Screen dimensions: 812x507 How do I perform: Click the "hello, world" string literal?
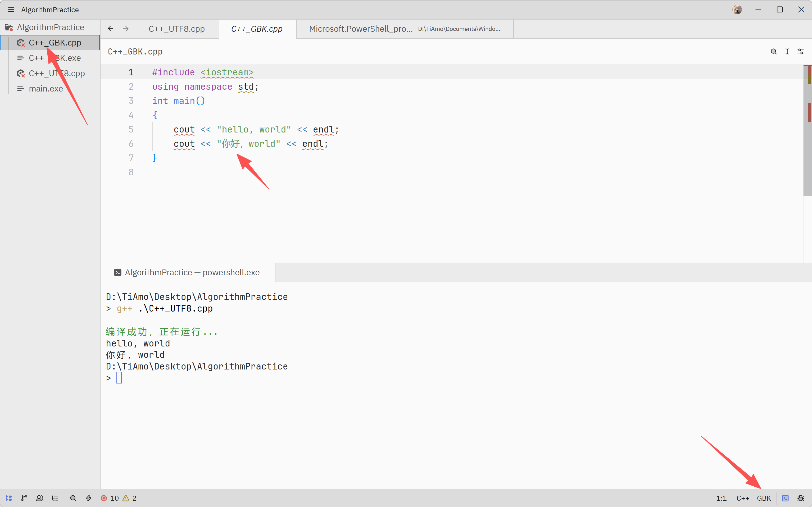coord(254,129)
